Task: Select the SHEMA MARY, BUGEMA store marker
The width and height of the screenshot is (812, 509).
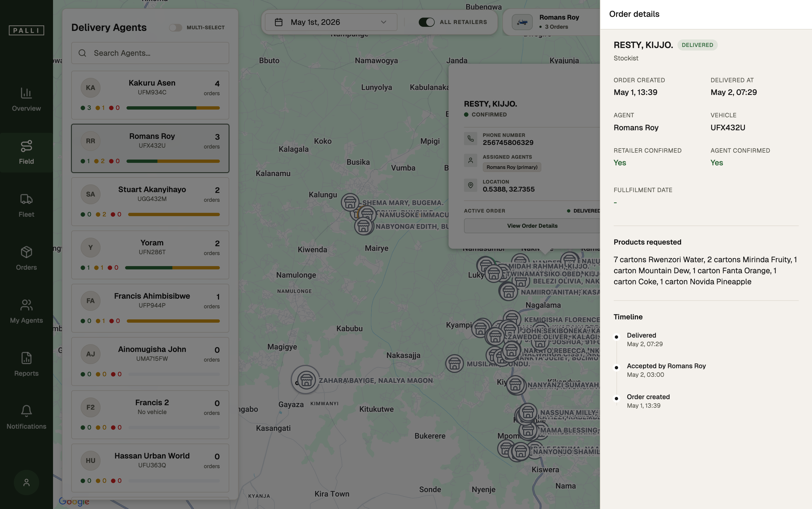Action: tap(350, 203)
